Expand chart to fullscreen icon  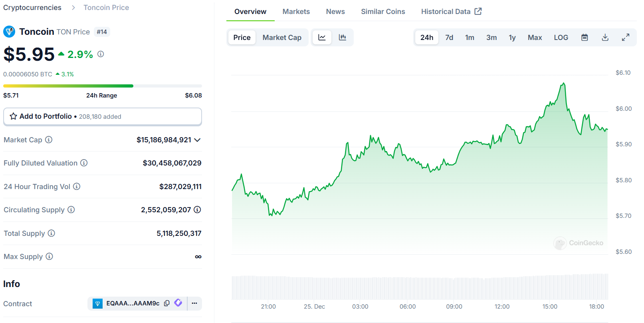pos(626,37)
